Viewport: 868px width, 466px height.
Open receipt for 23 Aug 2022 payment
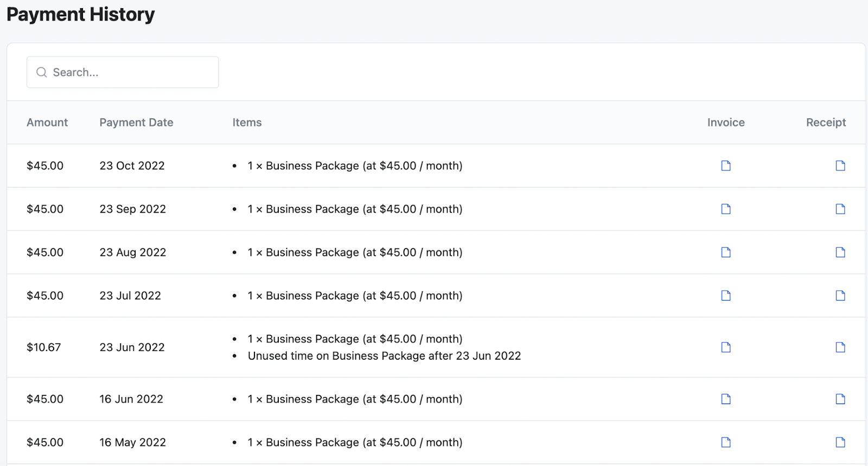point(840,252)
